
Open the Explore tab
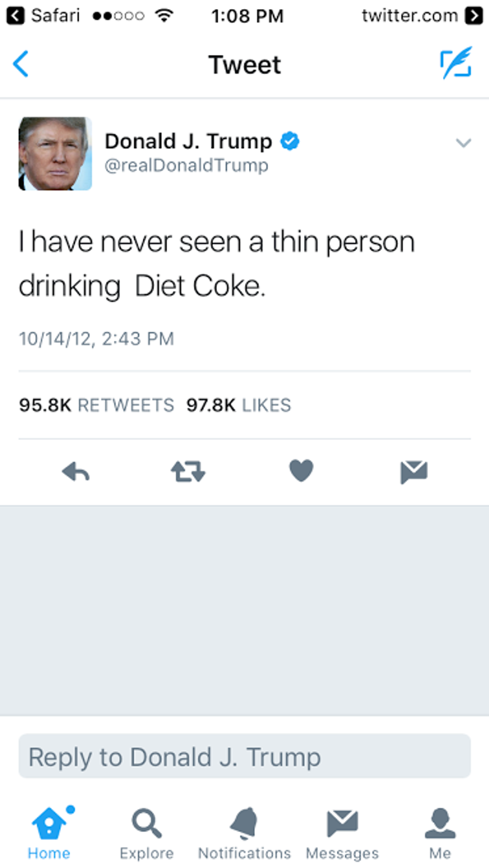click(147, 832)
